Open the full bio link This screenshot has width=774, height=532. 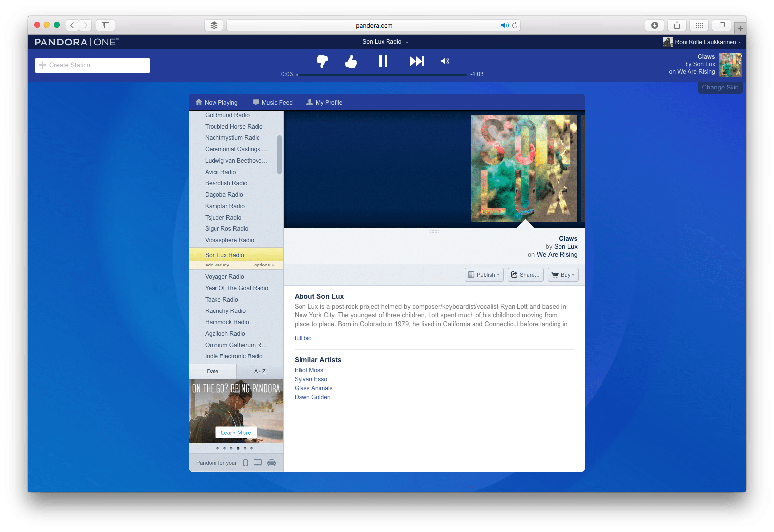303,338
